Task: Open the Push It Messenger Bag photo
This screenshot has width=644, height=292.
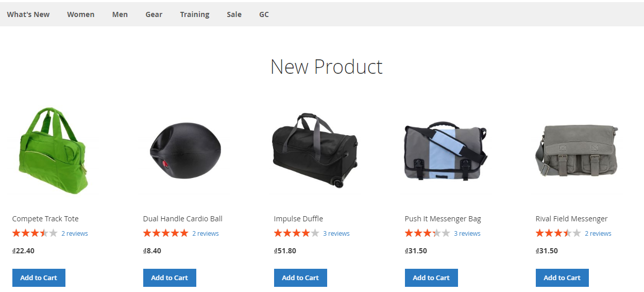Action: click(x=446, y=150)
